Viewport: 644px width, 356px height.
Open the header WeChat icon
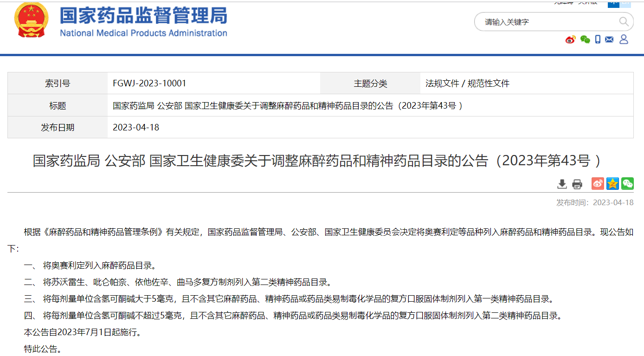(x=585, y=39)
